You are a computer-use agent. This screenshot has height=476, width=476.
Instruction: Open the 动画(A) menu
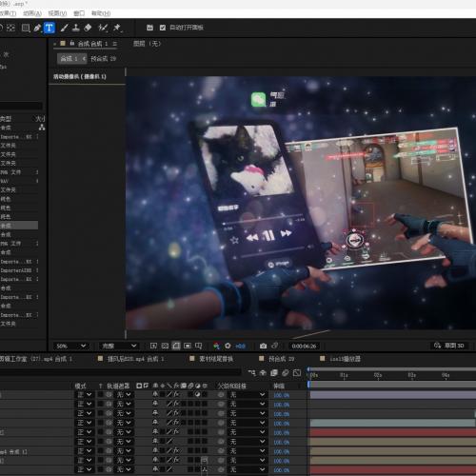click(32, 13)
